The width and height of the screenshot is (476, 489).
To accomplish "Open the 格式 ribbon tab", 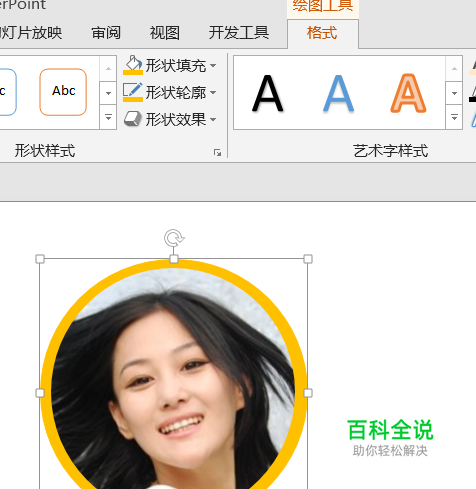I will click(322, 33).
